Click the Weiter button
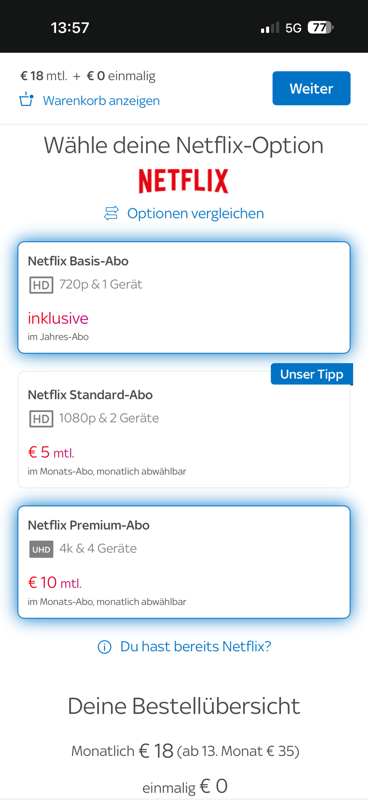The width and height of the screenshot is (368, 800). (x=311, y=88)
